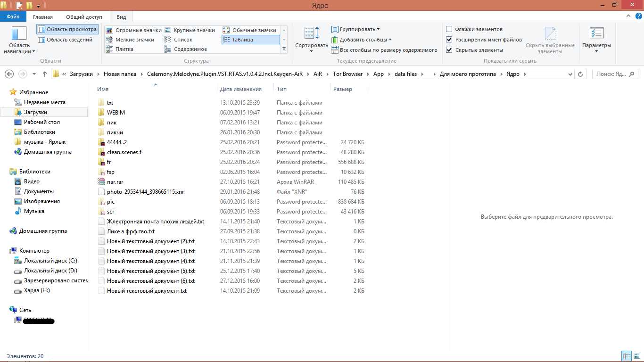The image size is (644, 362).
Task: Open the Сортировать dropdown
Action: [x=311, y=39]
